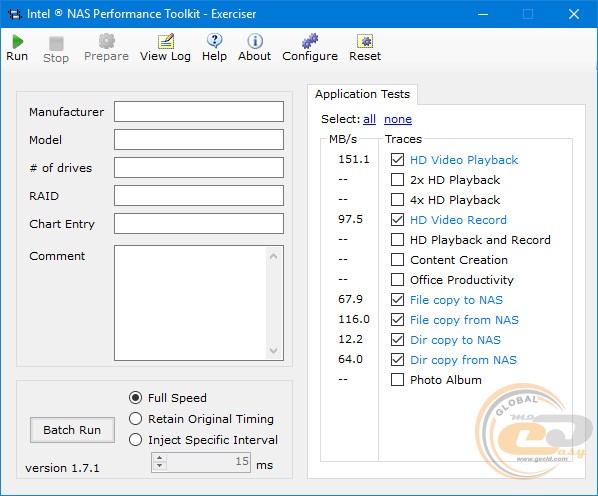598x496 pixels.
Task: Focus the Chart Entry field
Action: (199, 223)
